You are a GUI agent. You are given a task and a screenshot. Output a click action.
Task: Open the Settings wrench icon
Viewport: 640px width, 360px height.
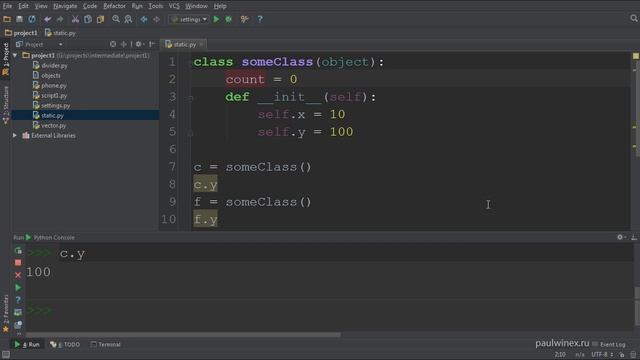tap(244, 19)
